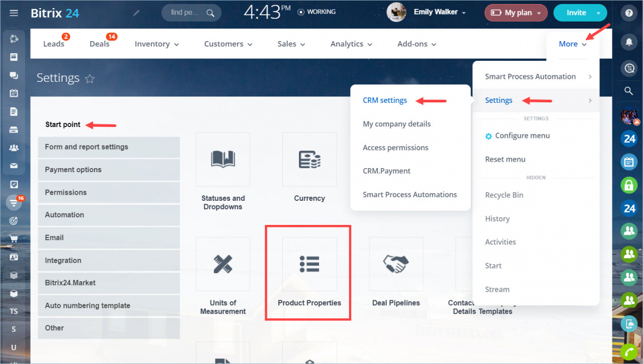Focus the find people search field
643x364 pixels.
[191, 13]
